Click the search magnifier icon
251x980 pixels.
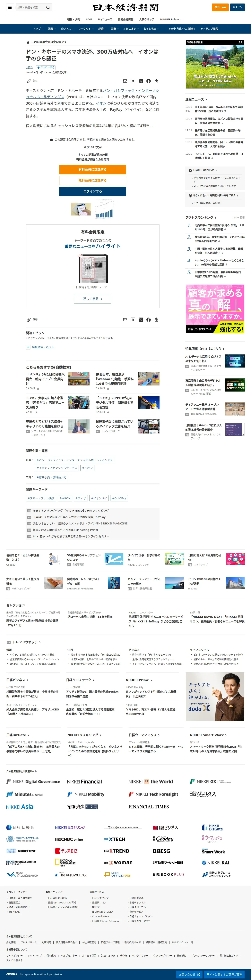pyautogui.click(x=48, y=7)
